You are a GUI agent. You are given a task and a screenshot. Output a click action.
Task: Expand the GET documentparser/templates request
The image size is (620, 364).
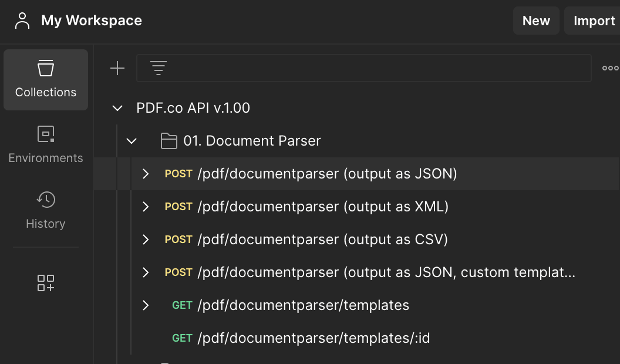click(146, 305)
